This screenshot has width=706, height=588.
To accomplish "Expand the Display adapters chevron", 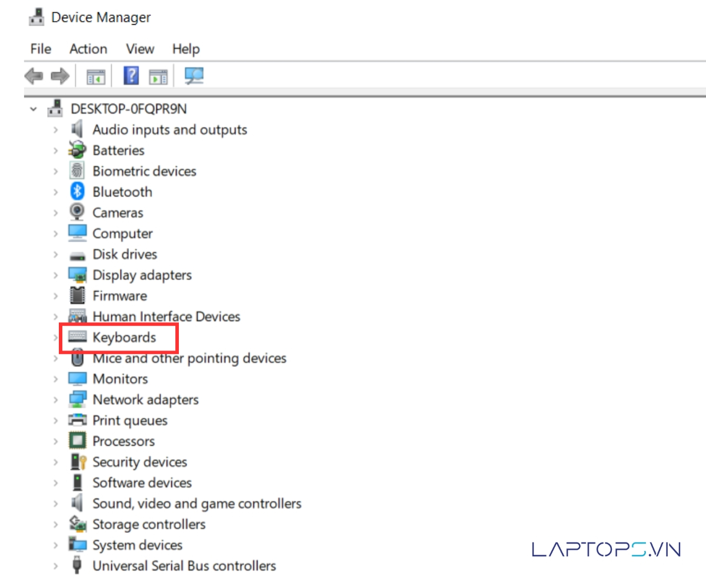I will 56,275.
